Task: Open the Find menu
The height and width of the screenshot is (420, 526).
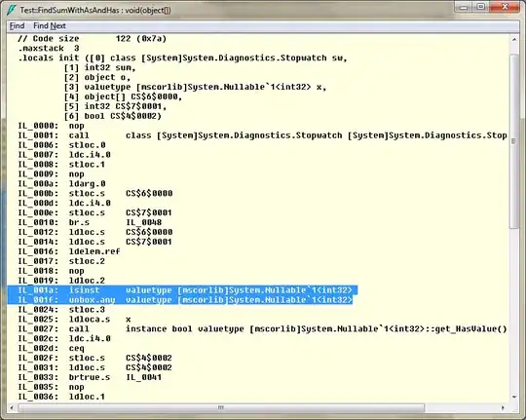Action: [x=17, y=26]
